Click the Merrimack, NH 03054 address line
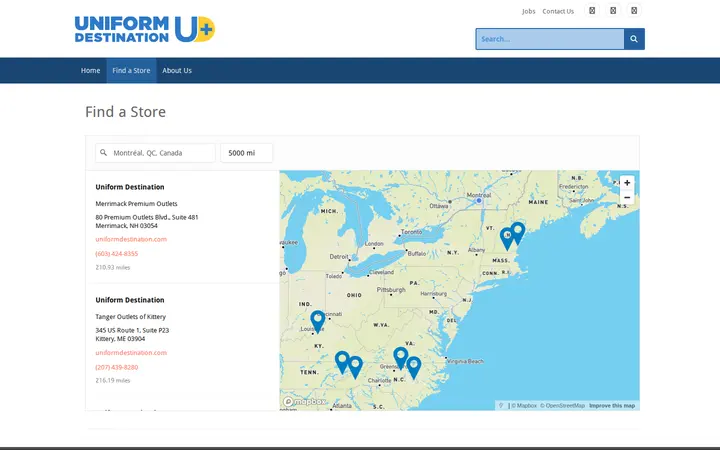 pyautogui.click(x=126, y=225)
